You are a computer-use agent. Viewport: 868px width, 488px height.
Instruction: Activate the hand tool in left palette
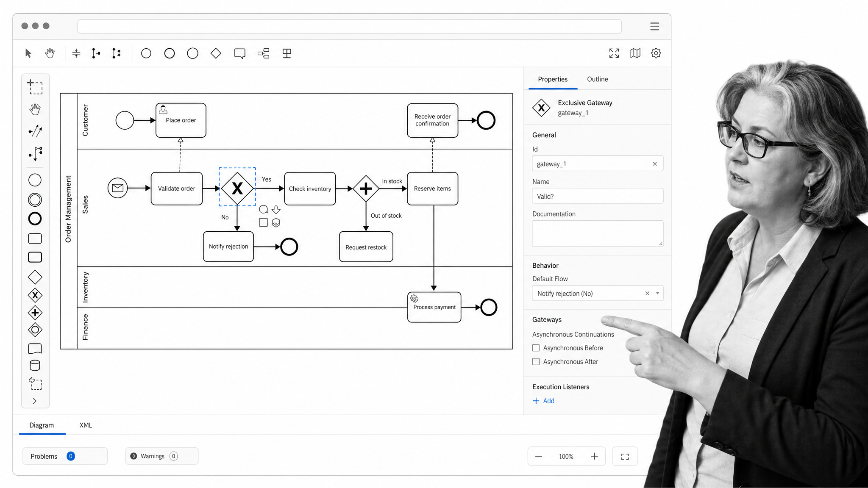tap(35, 109)
